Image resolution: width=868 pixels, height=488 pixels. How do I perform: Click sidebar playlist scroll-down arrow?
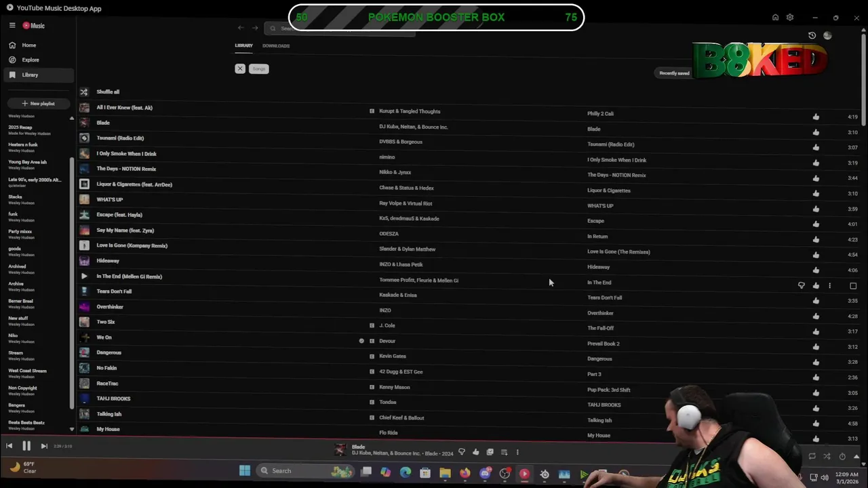[72, 429]
